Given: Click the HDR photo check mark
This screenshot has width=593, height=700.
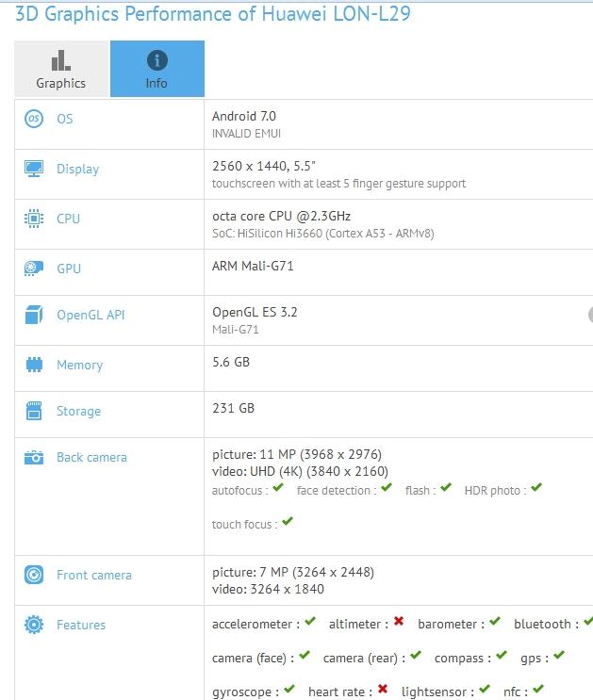Looking at the screenshot, I should 536,487.
